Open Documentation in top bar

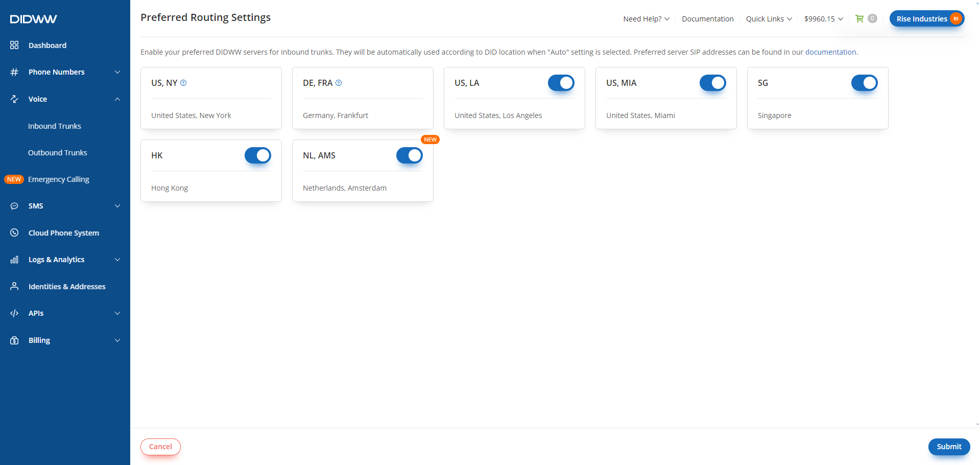[x=707, y=19]
